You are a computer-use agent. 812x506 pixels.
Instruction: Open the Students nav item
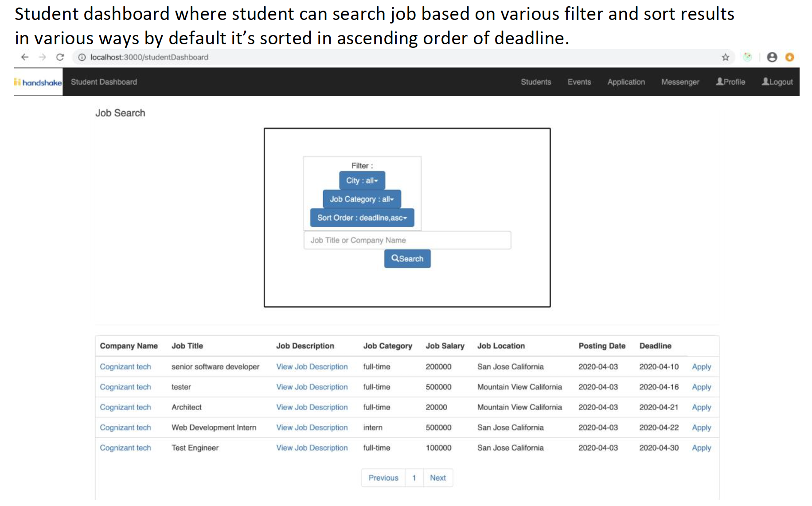pyautogui.click(x=536, y=82)
